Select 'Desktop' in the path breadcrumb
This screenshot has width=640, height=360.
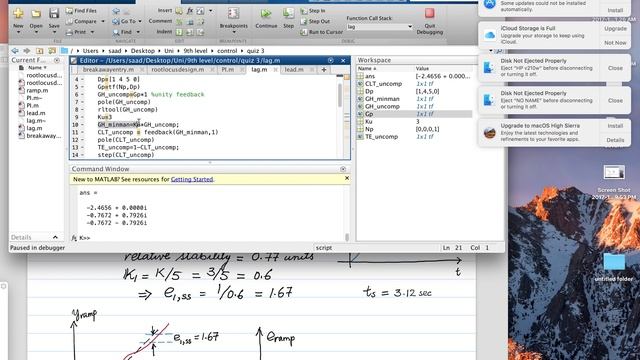pyautogui.click(x=142, y=51)
